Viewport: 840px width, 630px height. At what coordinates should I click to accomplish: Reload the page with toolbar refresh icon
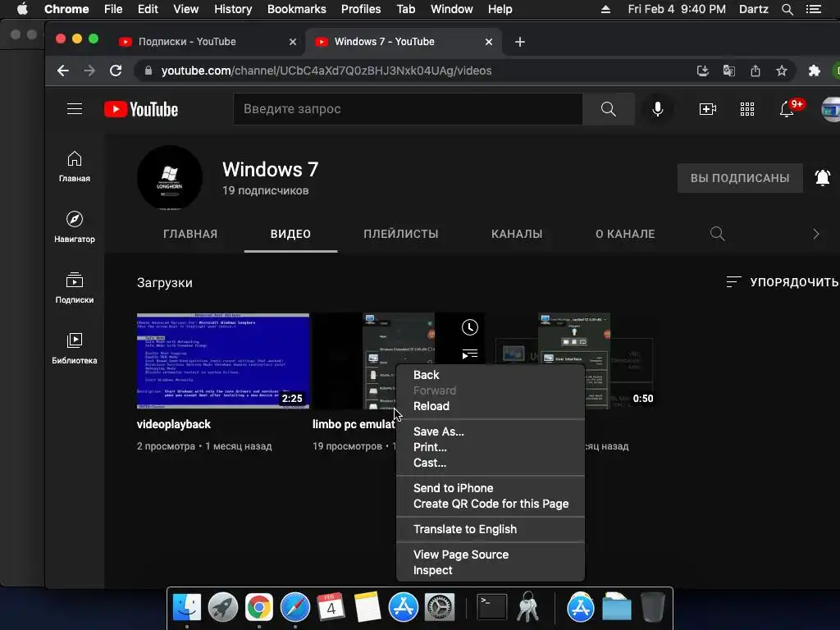(x=116, y=71)
